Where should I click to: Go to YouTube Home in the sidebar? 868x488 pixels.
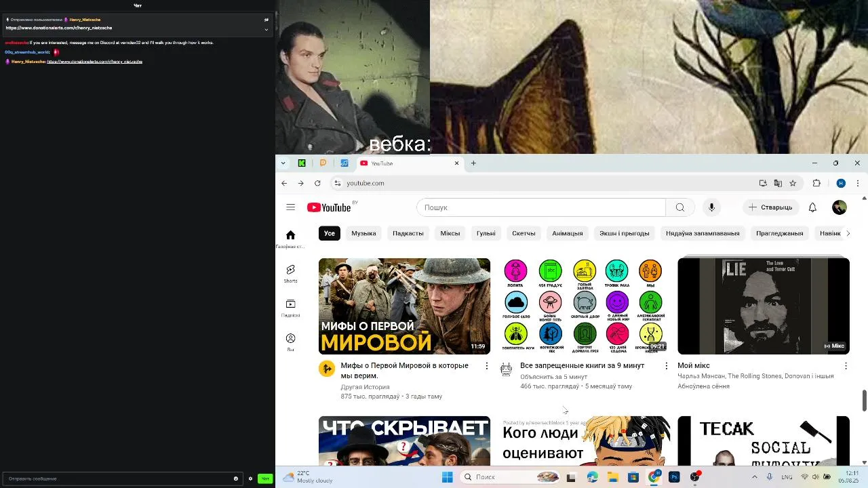click(290, 239)
